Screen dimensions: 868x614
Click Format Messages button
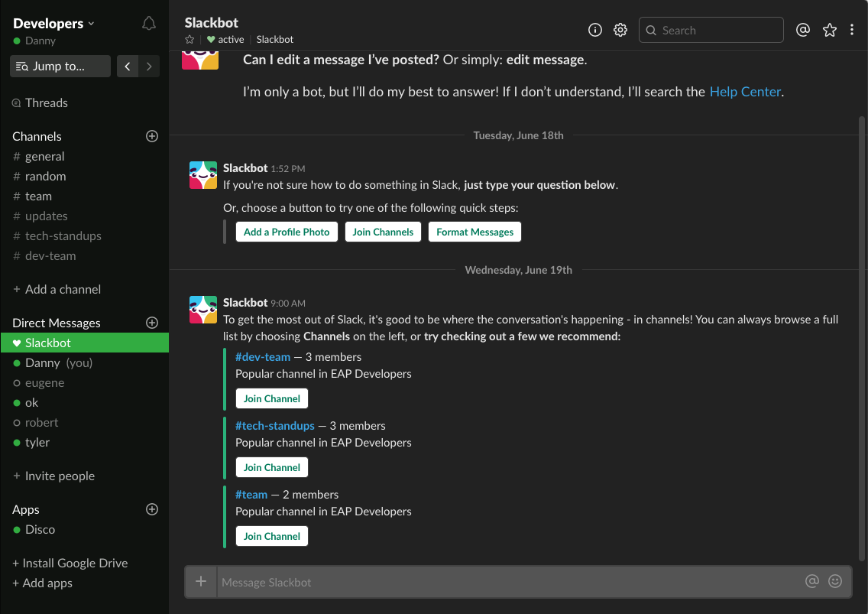coord(474,232)
